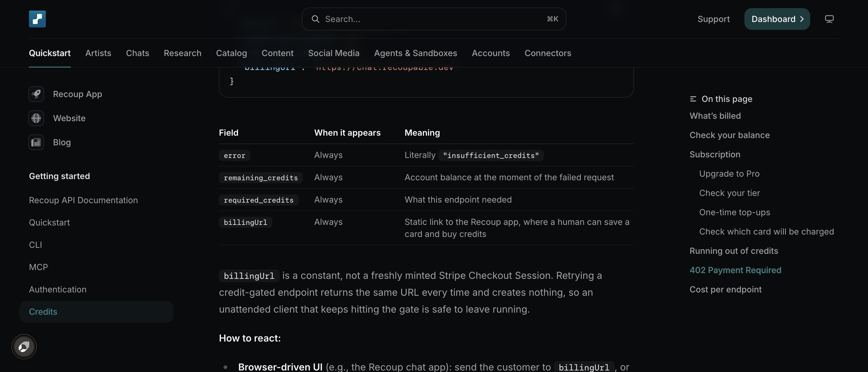This screenshot has width=868, height=372.
Task: Click the search magnifier icon
Action: pyautogui.click(x=315, y=19)
